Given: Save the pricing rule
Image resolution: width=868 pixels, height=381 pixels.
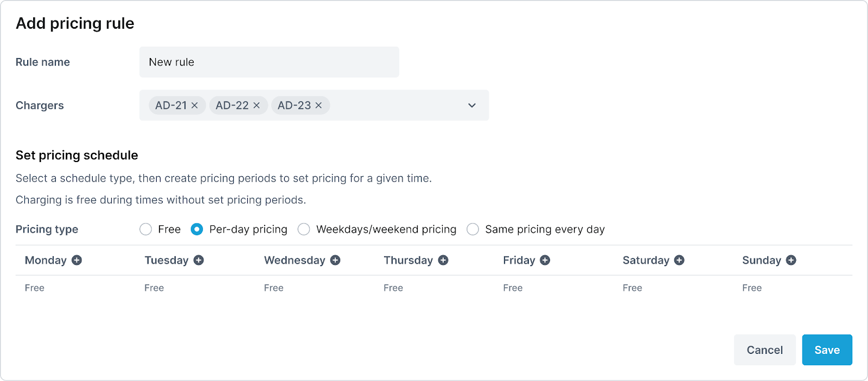Looking at the screenshot, I should 827,350.
